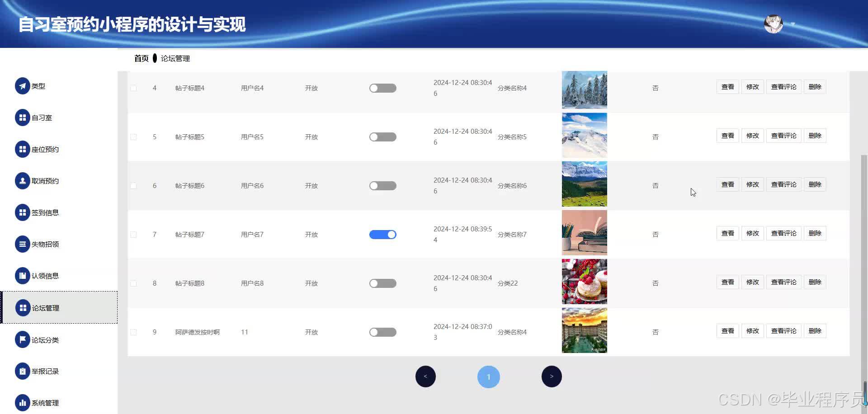Click 删除 for 帖子标题7
868x414 pixels.
815,233
